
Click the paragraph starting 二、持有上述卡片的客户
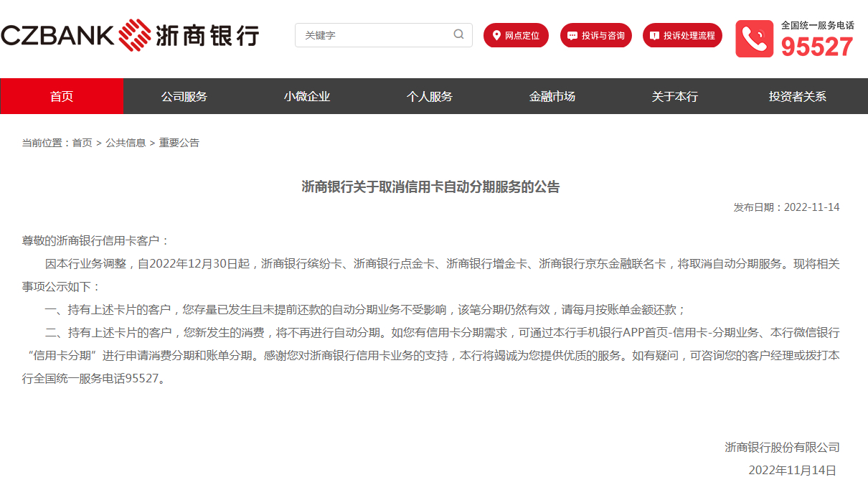(x=430, y=356)
